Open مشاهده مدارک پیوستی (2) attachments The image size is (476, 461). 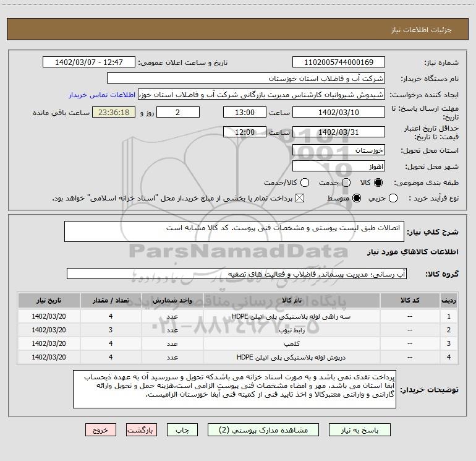263,430
